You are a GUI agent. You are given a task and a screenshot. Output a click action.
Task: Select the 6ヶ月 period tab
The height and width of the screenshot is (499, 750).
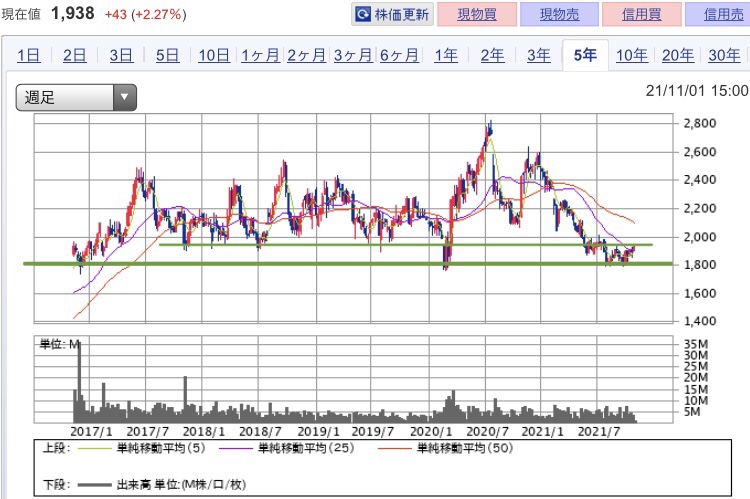[x=399, y=55]
